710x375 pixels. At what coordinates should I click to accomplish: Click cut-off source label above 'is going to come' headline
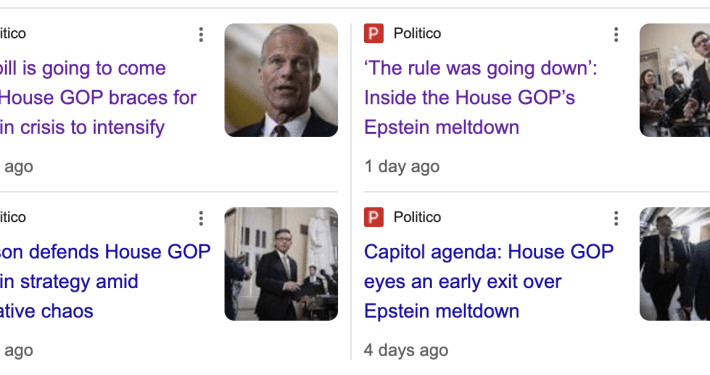pos(13,34)
